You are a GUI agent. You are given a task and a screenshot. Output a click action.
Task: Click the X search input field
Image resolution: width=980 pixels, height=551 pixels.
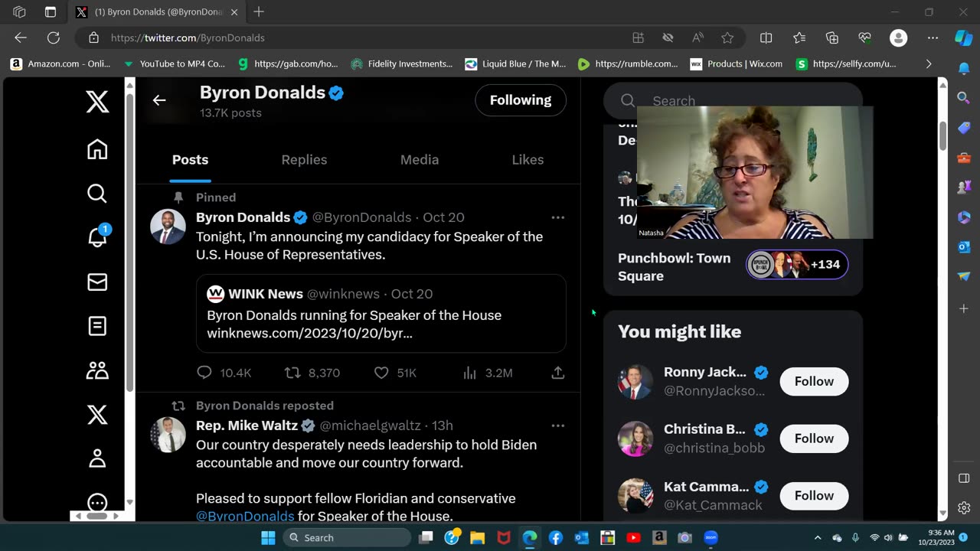click(x=733, y=100)
